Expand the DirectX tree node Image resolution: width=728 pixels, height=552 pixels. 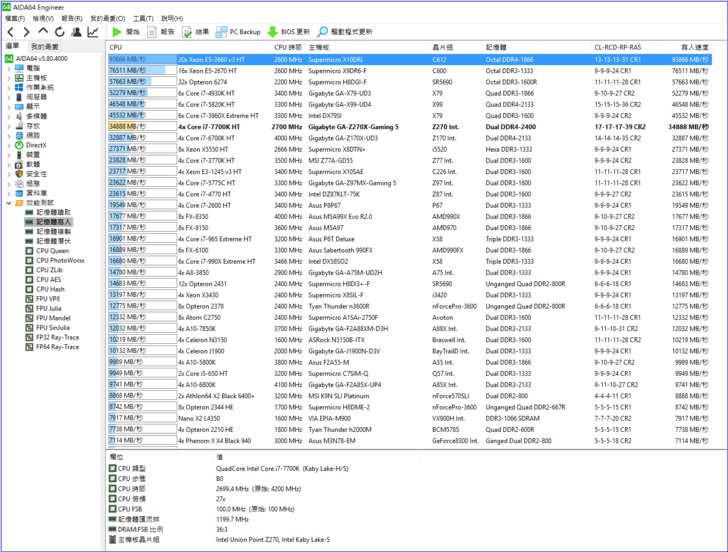[x=9, y=146]
